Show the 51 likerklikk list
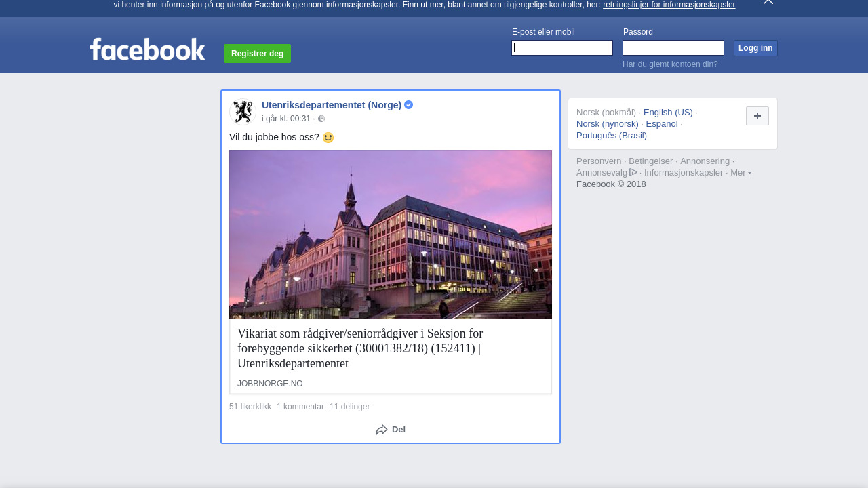Viewport: 868px width, 488px height. pos(250,407)
